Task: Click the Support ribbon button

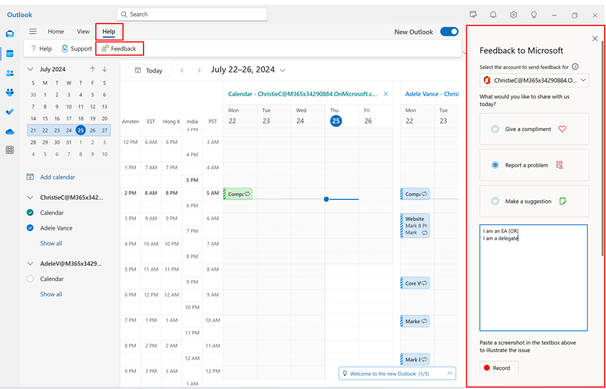Action: (76, 49)
